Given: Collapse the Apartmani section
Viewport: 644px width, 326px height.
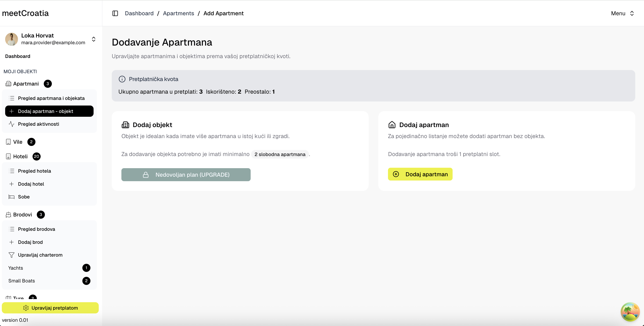Looking at the screenshot, I should [x=26, y=84].
